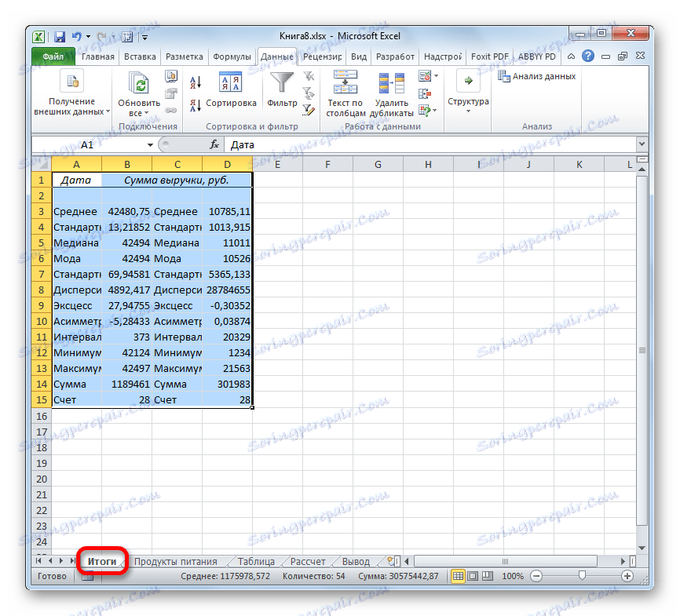Open Анализ данных tool
680x616 pixels.
pyautogui.click(x=537, y=76)
